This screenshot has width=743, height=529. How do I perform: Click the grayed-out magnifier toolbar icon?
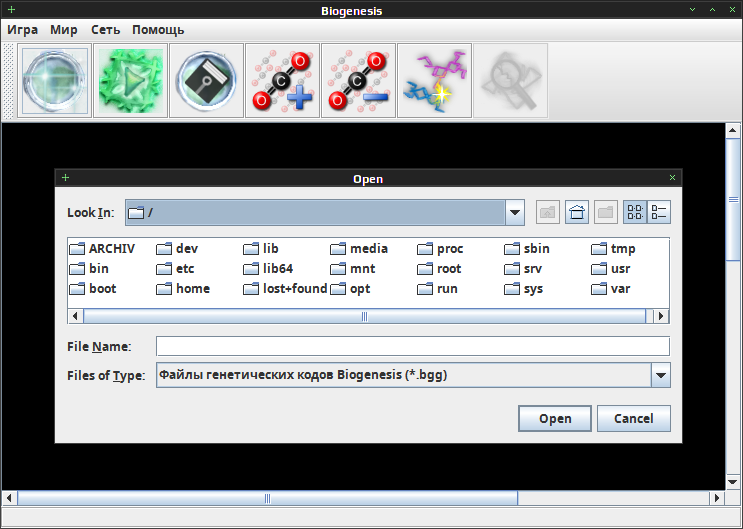(510, 80)
